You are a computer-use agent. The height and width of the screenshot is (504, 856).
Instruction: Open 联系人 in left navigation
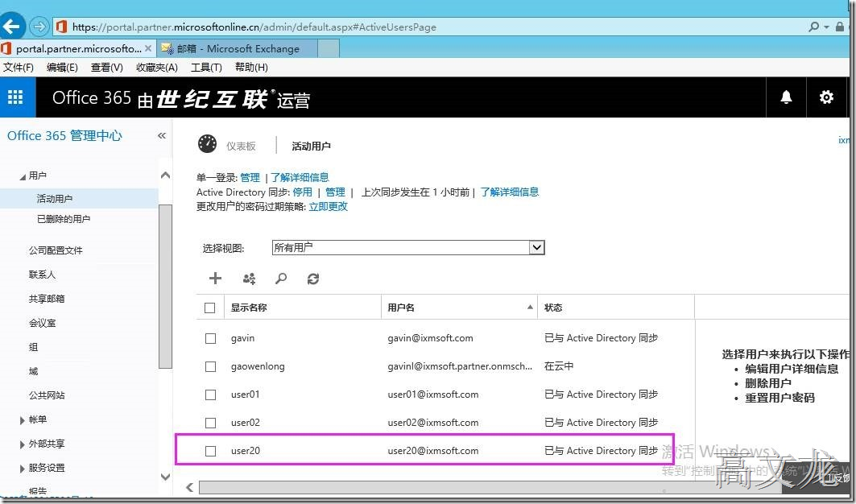click(x=42, y=275)
